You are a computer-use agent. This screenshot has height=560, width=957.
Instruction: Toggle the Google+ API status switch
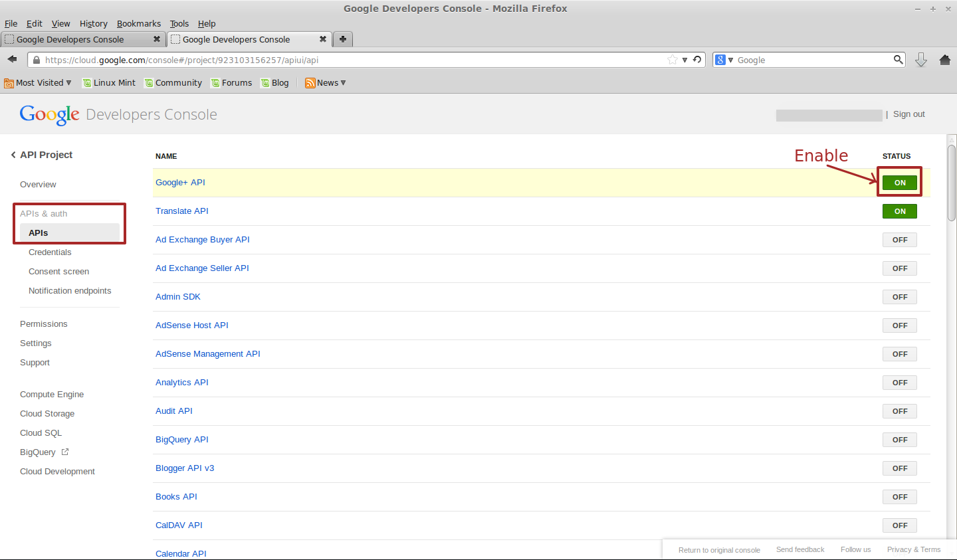900,183
